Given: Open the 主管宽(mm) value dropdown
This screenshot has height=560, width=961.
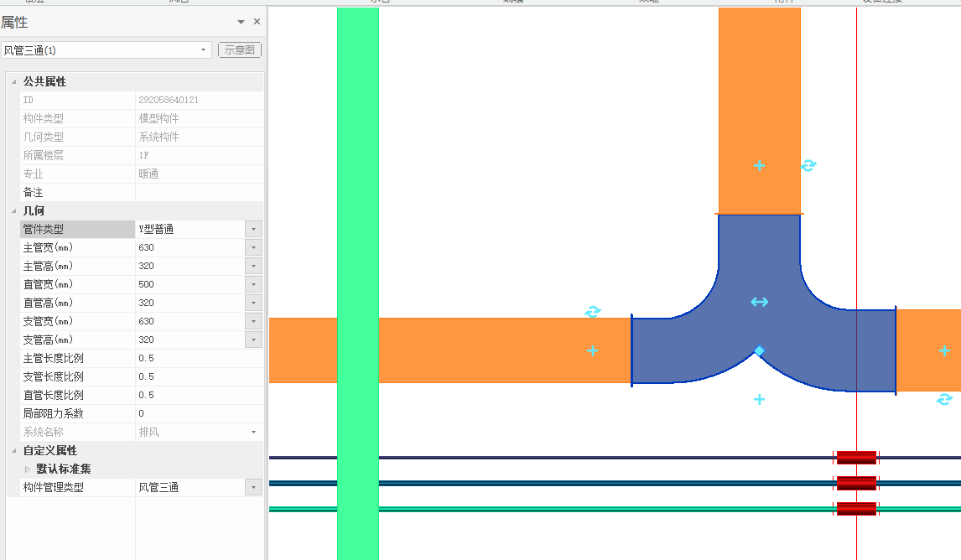Looking at the screenshot, I should pos(253,247).
